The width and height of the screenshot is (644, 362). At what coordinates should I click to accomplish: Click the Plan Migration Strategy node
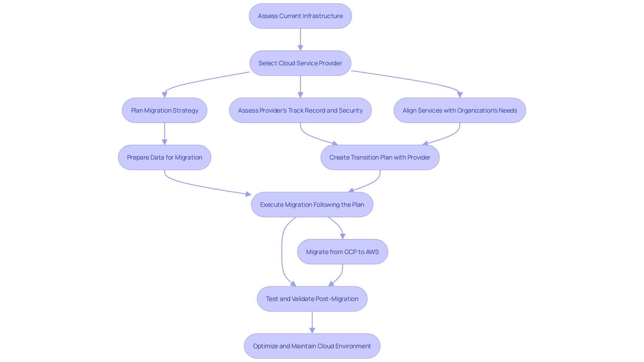pyautogui.click(x=164, y=110)
